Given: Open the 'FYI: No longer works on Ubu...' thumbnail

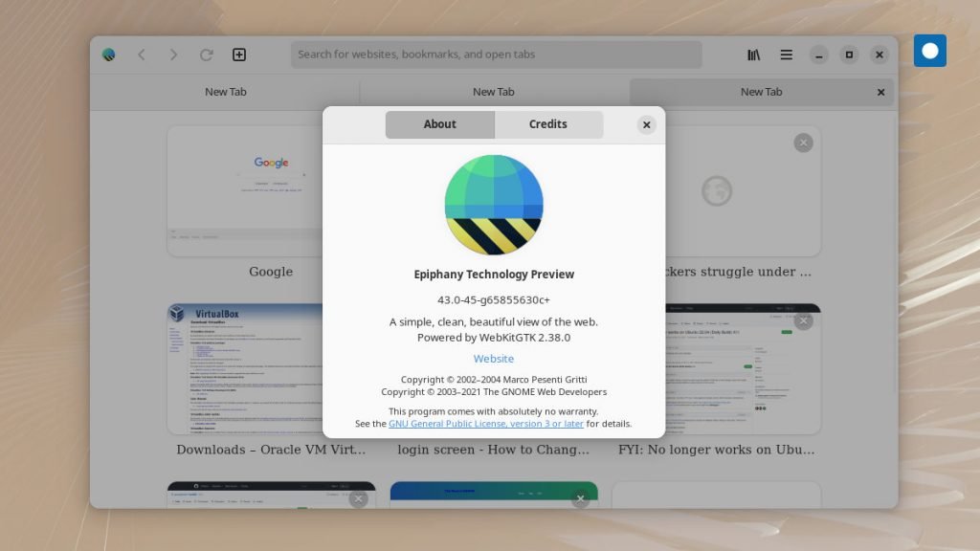Looking at the screenshot, I should coord(743,369).
